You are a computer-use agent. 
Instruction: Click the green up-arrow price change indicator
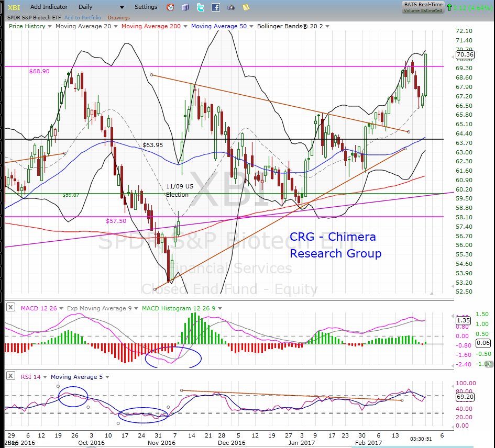click(x=449, y=7)
